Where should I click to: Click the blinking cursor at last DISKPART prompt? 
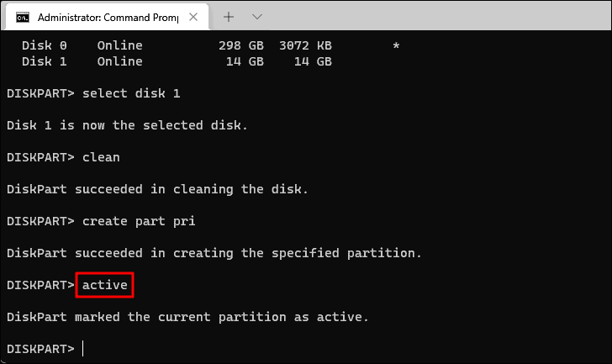[82, 348]
